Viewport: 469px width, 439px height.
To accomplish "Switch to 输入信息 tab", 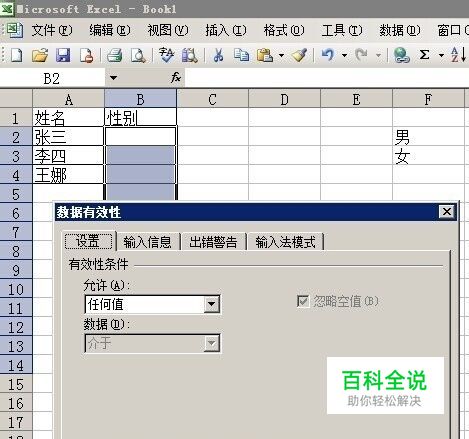I will tap(147, 242).
